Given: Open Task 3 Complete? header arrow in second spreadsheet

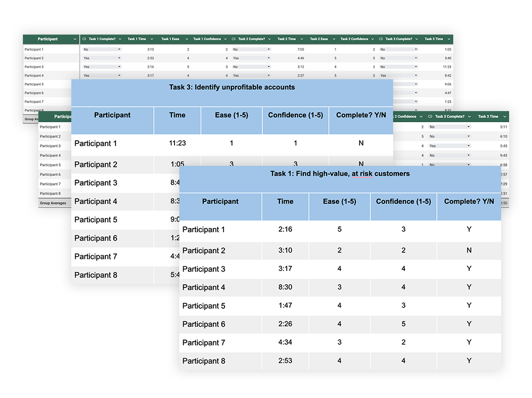Looking at the screenshot, I should click(x=470, y=116).
